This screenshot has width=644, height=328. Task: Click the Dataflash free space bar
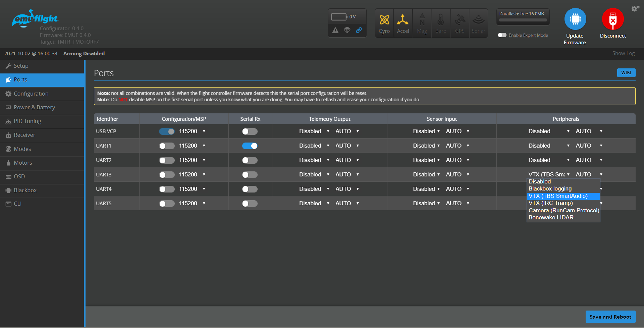(523, 20)
